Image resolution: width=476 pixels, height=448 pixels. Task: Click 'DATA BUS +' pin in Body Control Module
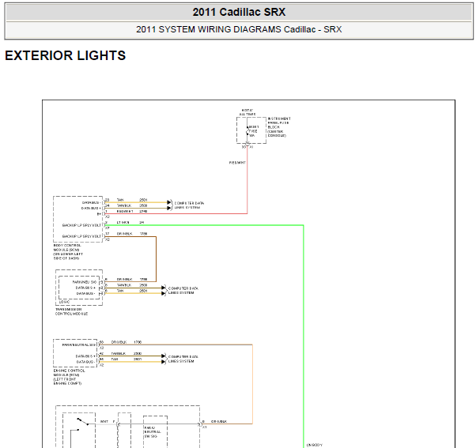[91, 209]
